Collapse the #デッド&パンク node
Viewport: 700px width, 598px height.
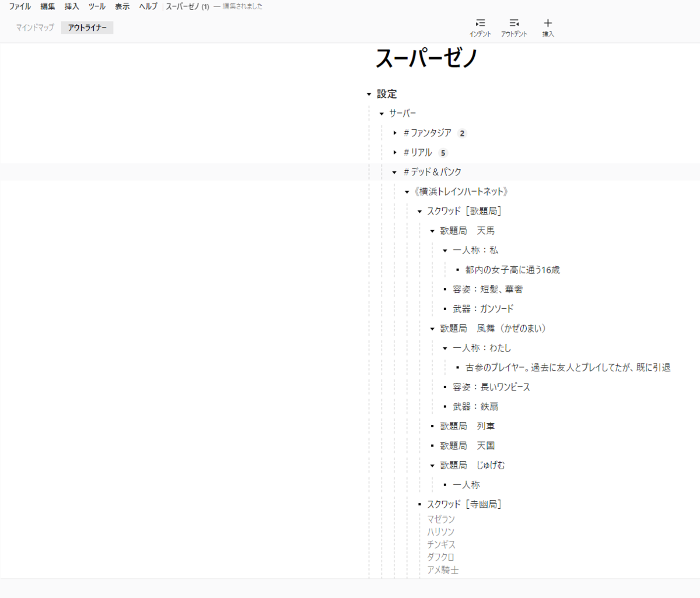click(x=394, y=173)
